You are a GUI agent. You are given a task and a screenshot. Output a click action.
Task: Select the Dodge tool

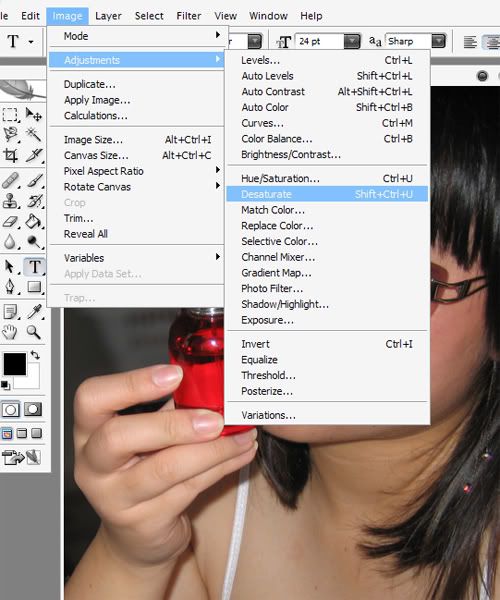[x=34, y=242]
